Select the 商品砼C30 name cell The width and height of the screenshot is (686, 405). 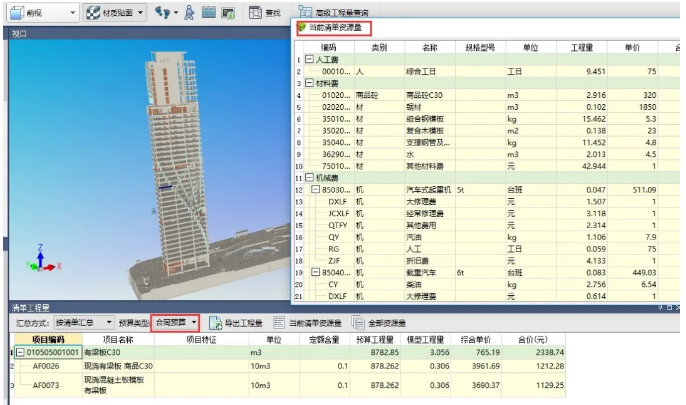(430, 95)
